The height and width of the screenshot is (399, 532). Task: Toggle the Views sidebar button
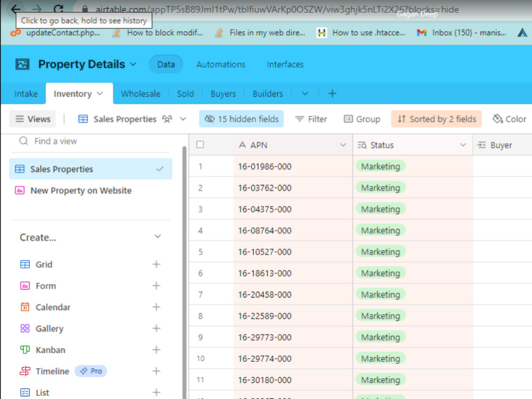pos(32,119)
